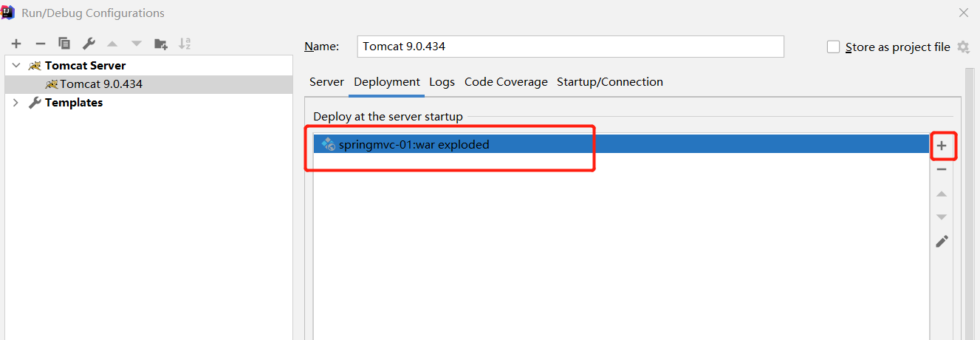
Task: Move configuration up in left toolbar
Action: (x=112, y=44)
